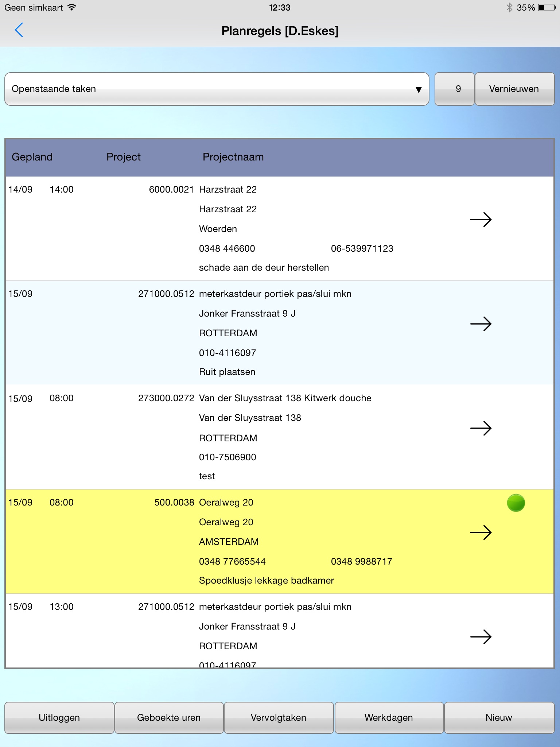Viewport: 560px width, 747px height.
Task: Select project number 500.0038
Action: coord(174,503)
